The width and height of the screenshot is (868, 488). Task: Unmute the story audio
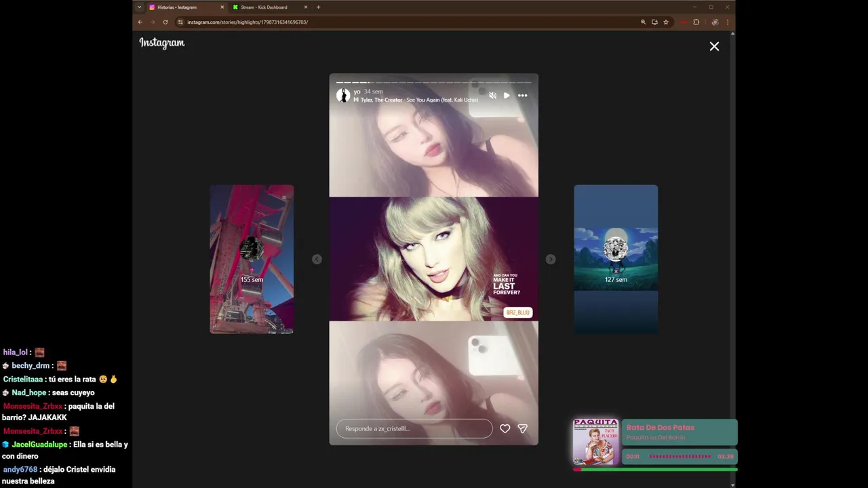click(492, 96)
